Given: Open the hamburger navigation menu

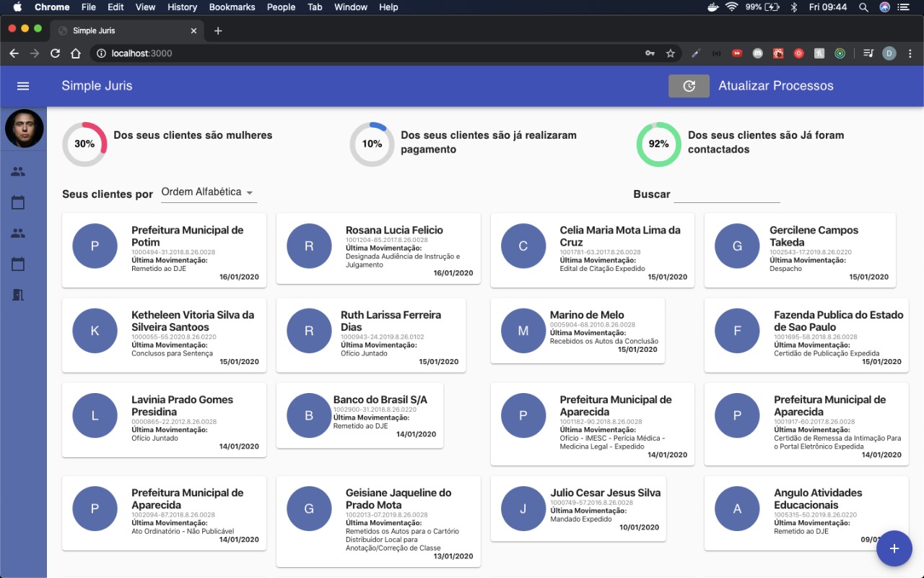Looking at the screenshot, I should (23, 86).
